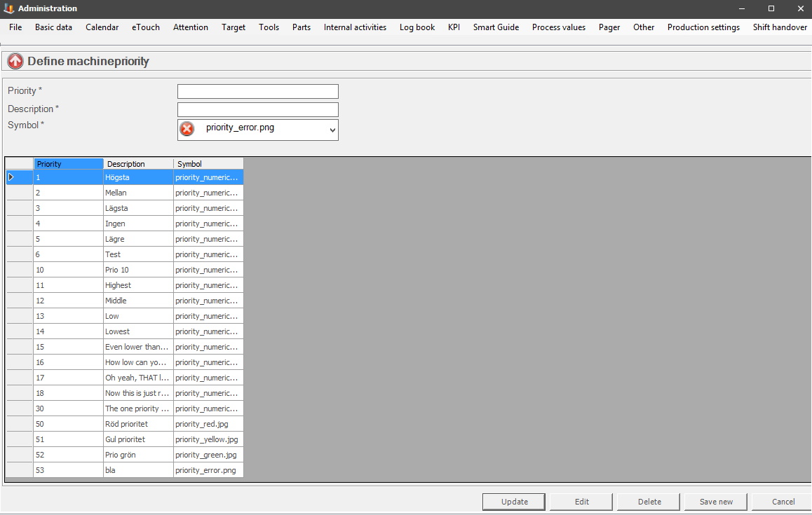Viewport: 812px width, 515px height.
Task: Click the Update button
Action: point(514,502)
